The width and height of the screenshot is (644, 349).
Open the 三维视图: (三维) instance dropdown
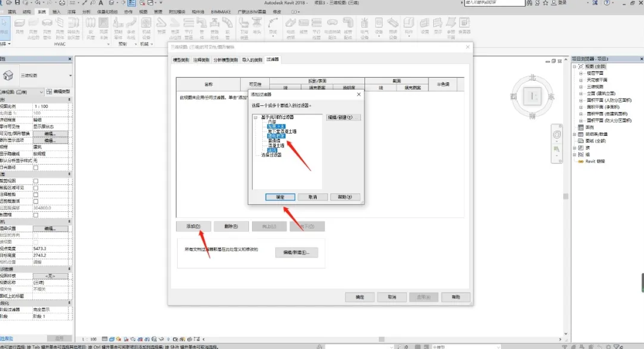[x=41, y=92]
